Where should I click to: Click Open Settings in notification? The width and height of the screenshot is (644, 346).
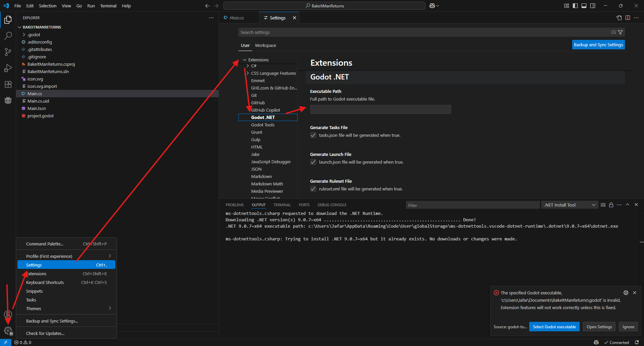[599, 327]
